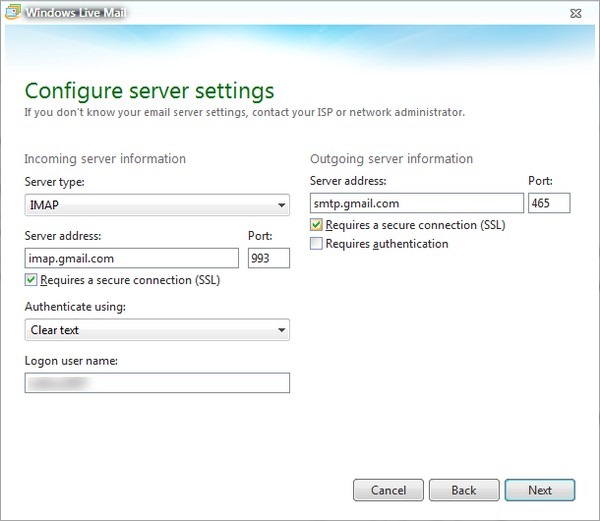Viewport: 600px width, 521px height.
Task: Enable the Requires authentication checkbox
Action: pos(317,244)
